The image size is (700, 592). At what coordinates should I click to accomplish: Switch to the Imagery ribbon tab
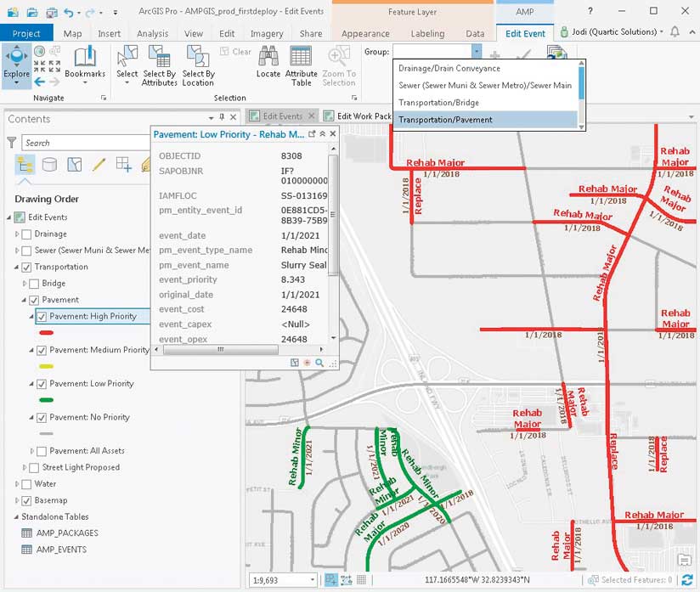[x=267, y=33]
